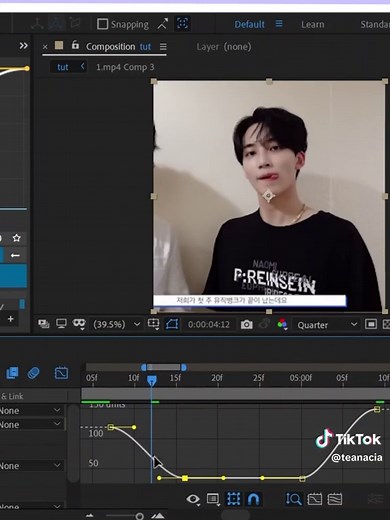Select the filled yellow keyframe at curve bottom
The width and height of the screenshot is (390, 520).
[x=185, y=478]
